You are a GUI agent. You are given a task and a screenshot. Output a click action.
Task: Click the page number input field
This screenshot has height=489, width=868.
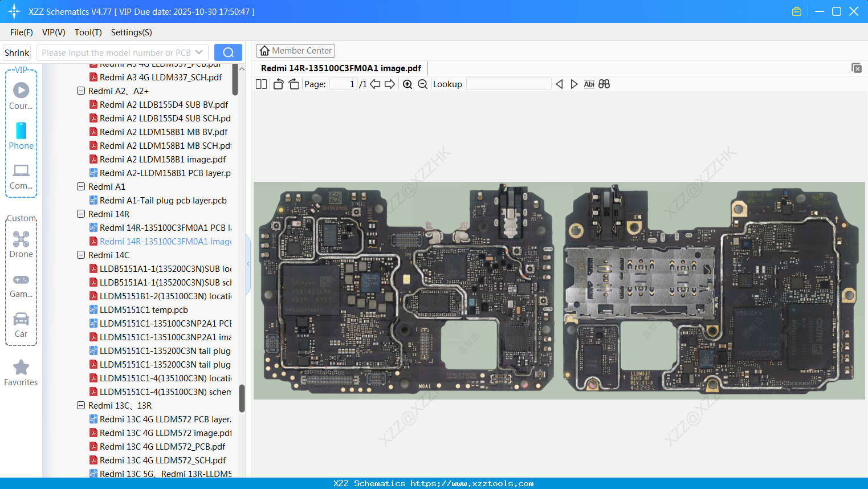[x=344, y=84]
